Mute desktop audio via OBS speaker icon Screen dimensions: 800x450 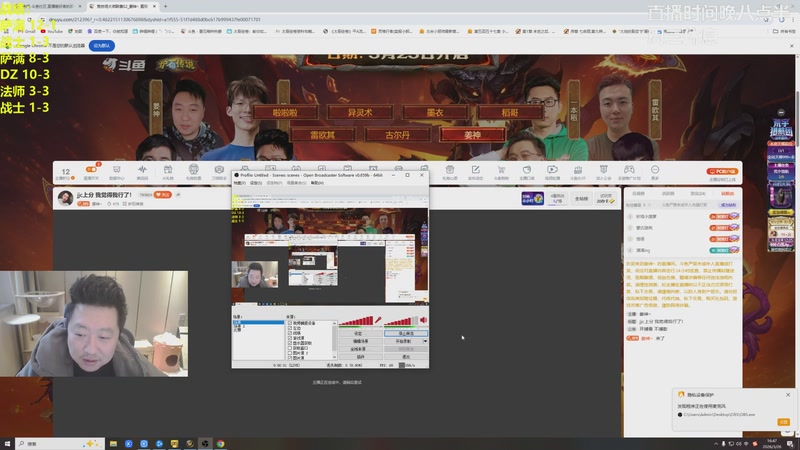coord(423,320)
